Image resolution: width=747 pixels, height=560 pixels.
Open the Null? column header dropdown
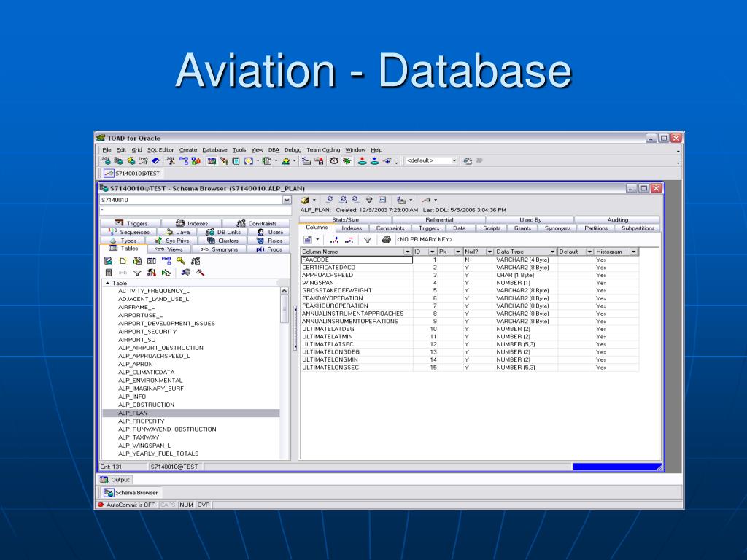(489, 252)
